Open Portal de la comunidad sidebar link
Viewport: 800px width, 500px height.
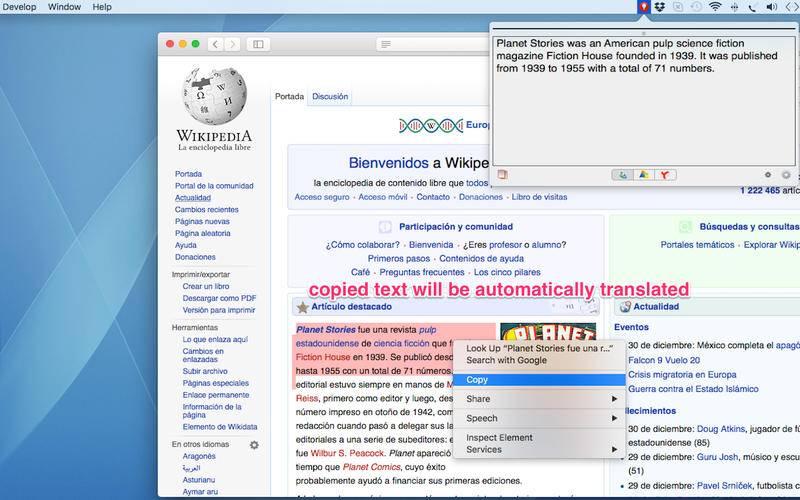pyautogui.click(x=214, y=186)
